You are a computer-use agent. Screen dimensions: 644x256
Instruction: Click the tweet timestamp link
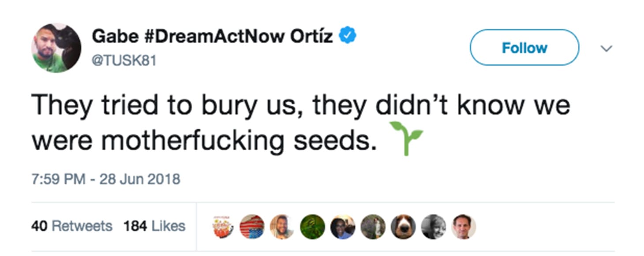pos(106,179)
